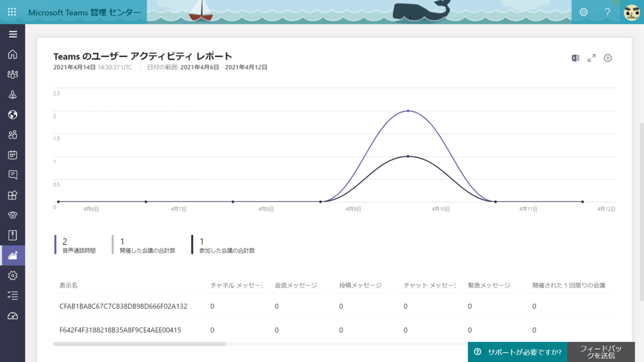
Task: Go to the Home dashboard icon
Action: click(x=13, y=54)
